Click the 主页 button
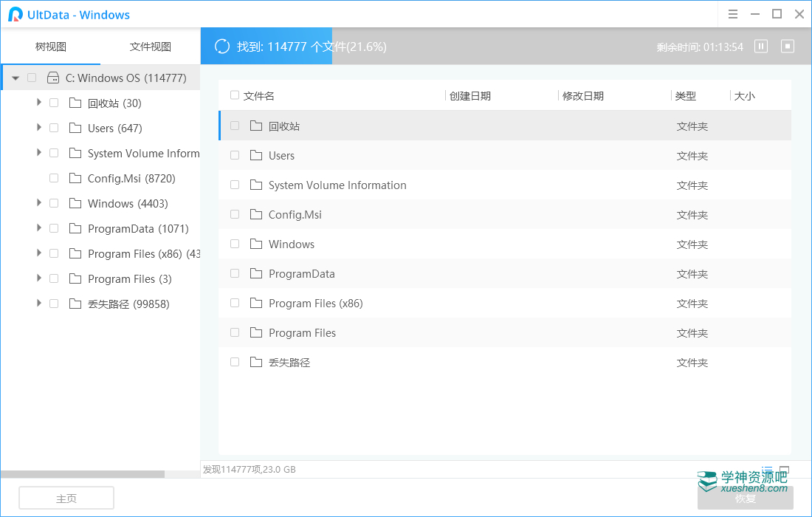 66,499
